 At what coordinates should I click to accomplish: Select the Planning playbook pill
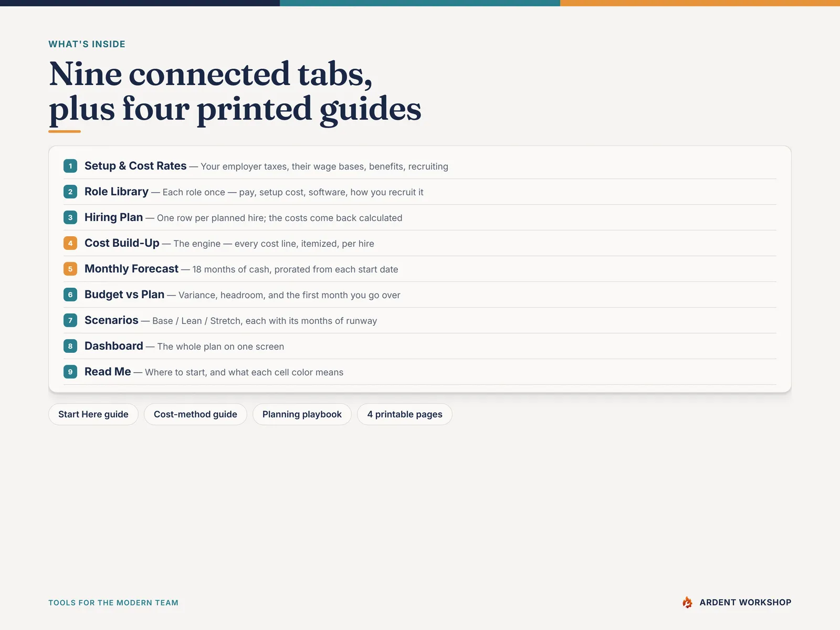(x=302, y=414)
